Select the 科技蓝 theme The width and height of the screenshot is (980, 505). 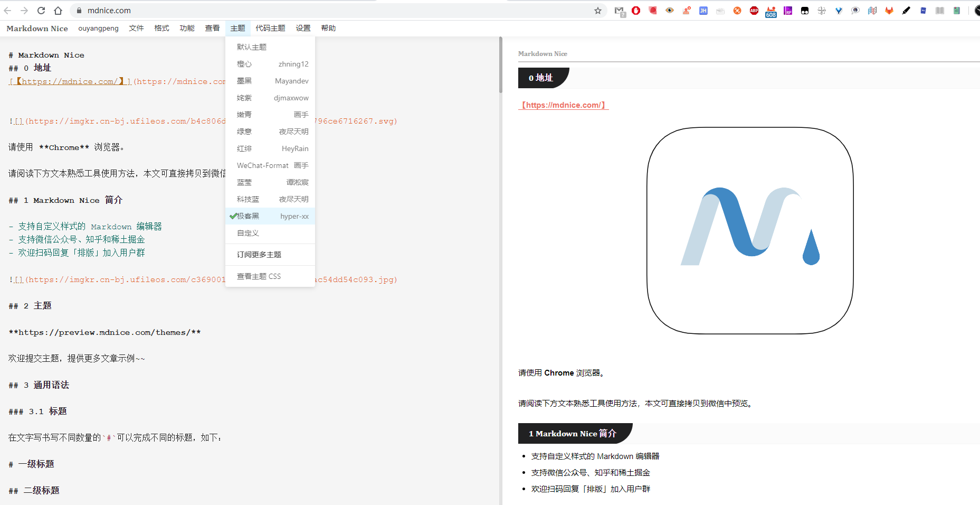click(x=270, y=199)
